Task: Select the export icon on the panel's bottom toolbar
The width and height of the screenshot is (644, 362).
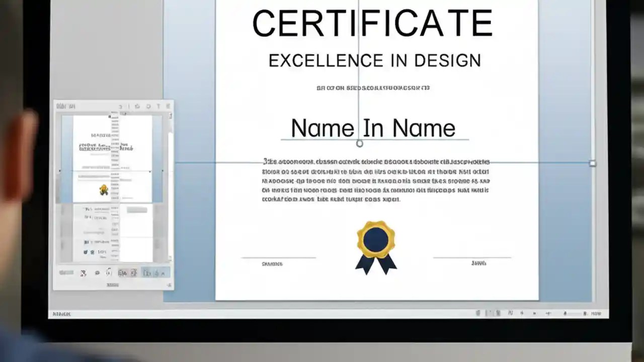Action: (x=83, y=273)
